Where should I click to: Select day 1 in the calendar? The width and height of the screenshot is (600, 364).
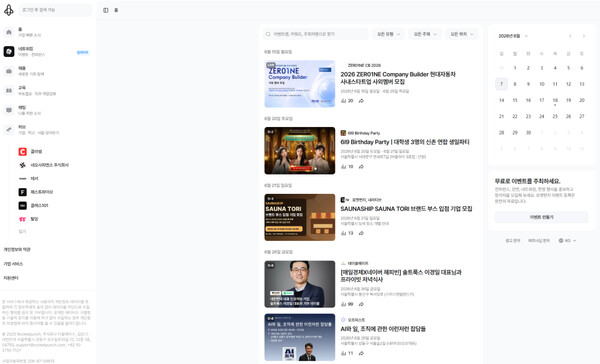(x=515, y=68)
